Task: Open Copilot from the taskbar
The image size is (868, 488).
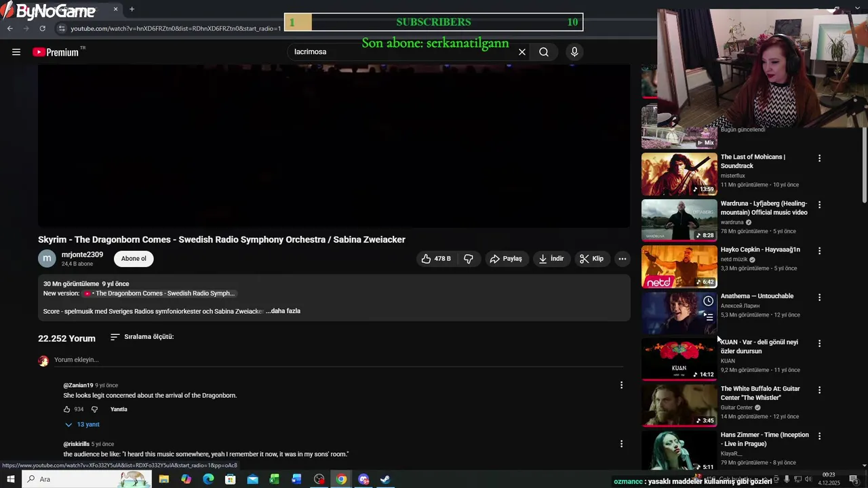Action: [x=186, y=479]
